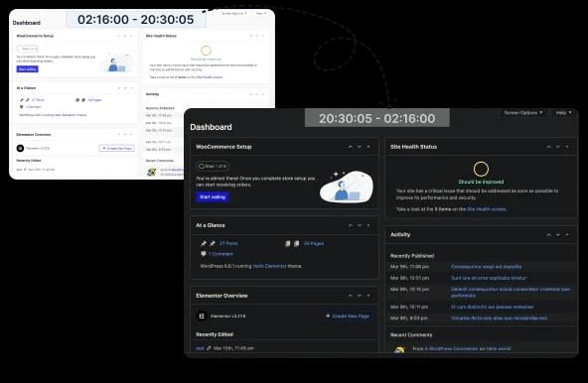588x383 pixels.
Task: Move At a Glance panel down in dark dashboard
Action: (360, 225)
